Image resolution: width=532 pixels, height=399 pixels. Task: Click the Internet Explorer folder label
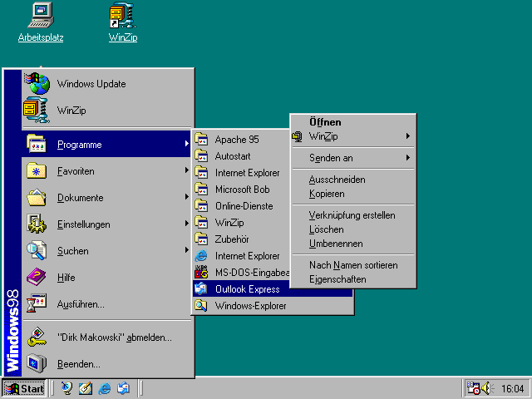[248, 173]
